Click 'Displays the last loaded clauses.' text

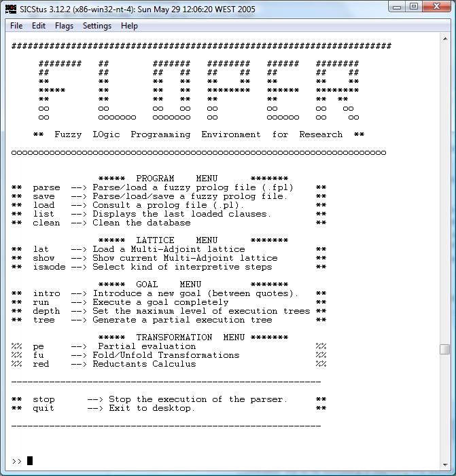pyautogui.click(x=182, y=214)
